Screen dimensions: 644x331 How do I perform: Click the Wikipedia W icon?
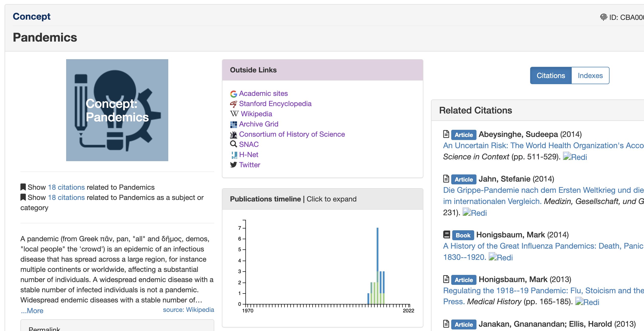pos(234,114)
